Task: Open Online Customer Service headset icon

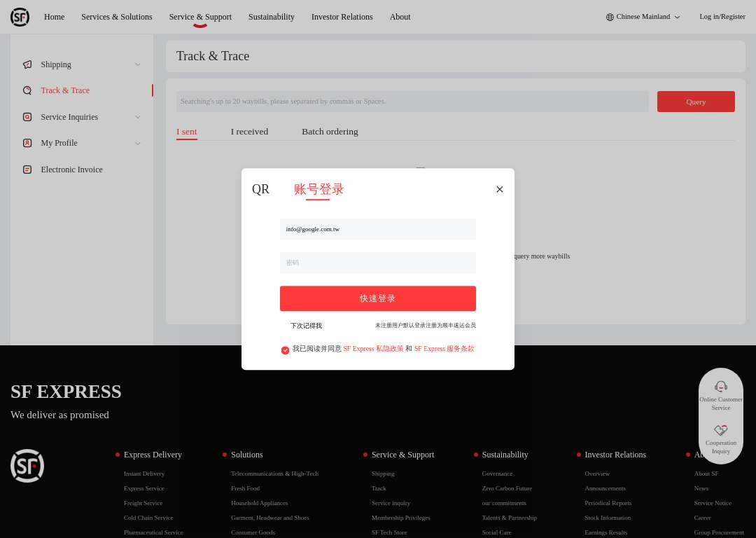Action: (x=721, y=386)
